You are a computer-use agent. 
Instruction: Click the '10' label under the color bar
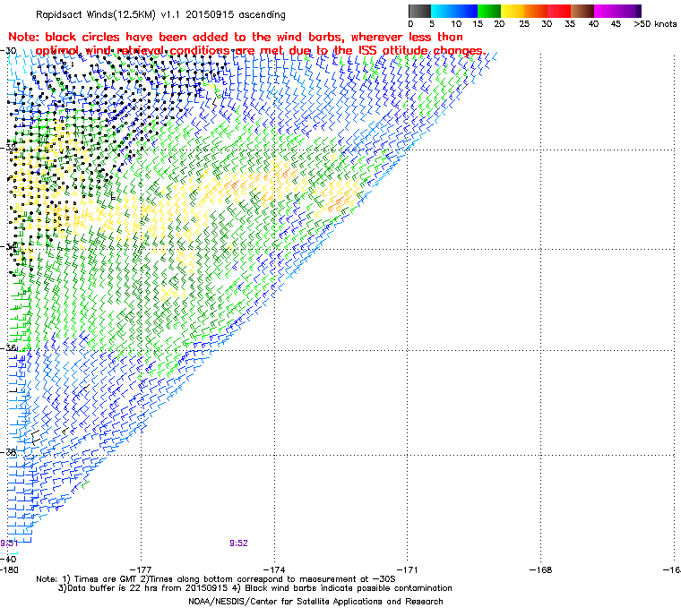coord(456,24)
